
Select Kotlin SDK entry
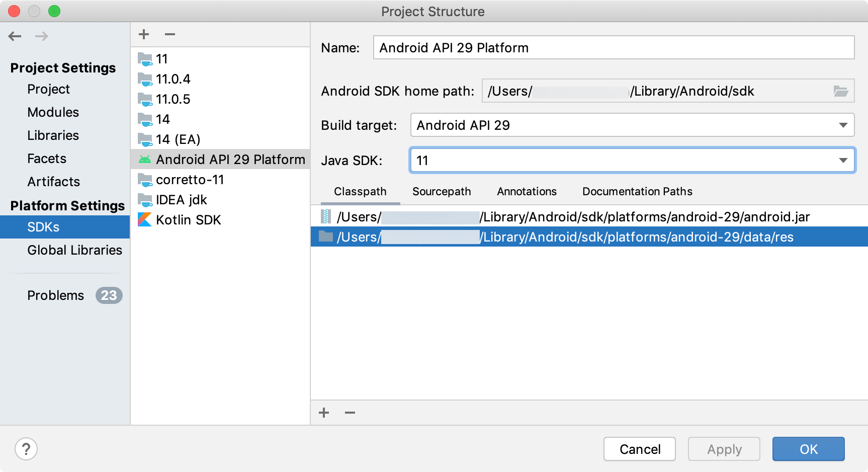click(220, 220)
